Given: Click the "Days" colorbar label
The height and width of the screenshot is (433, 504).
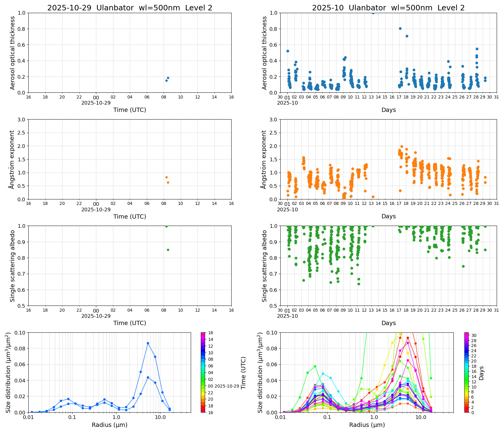Looking at the screenshot, I should [x=481, y=373].
